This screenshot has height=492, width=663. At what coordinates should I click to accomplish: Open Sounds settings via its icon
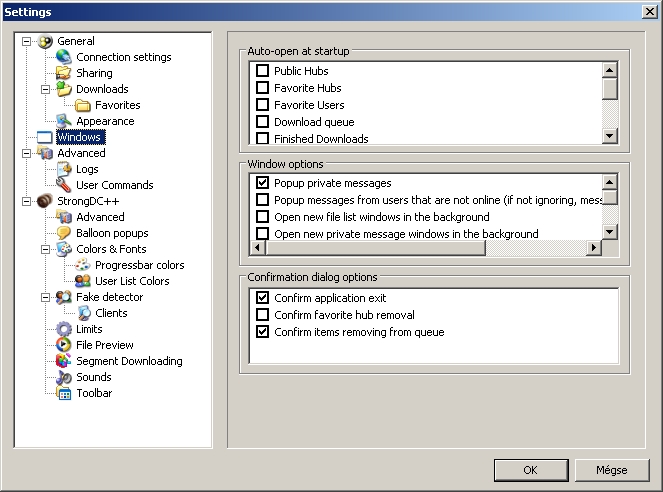click(x=64, y=377)
